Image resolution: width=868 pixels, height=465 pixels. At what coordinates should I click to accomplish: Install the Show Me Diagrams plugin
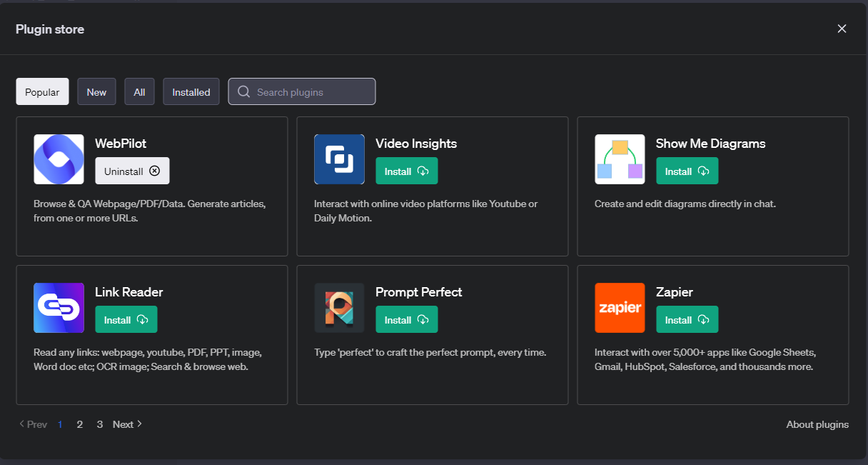(x=687, y=171)
